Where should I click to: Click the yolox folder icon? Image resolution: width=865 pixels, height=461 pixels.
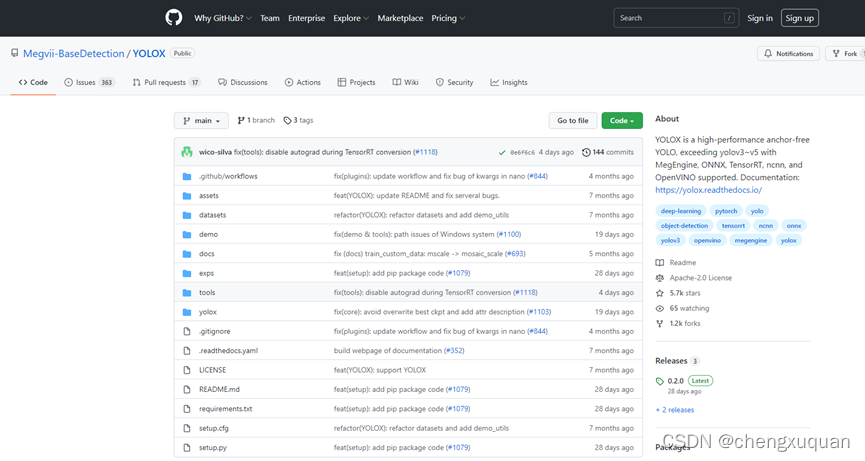click(x=187, y=312)
